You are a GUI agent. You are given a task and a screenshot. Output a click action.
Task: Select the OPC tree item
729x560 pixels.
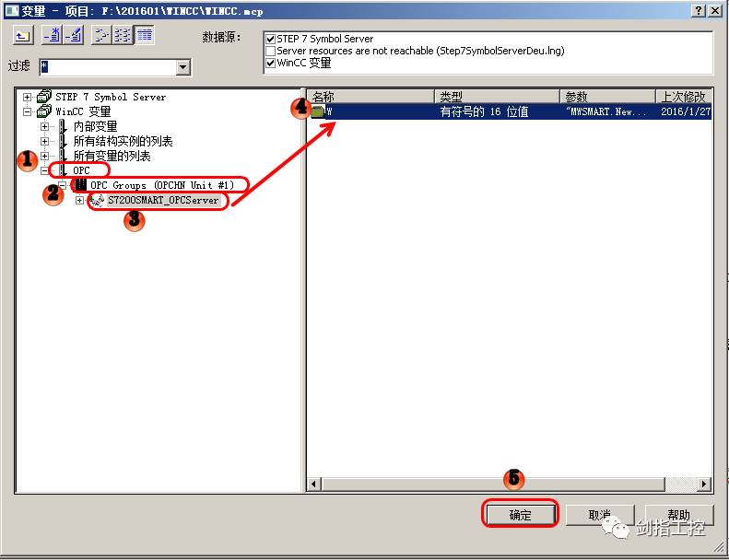pyautogui.click(x=81, y=170)
